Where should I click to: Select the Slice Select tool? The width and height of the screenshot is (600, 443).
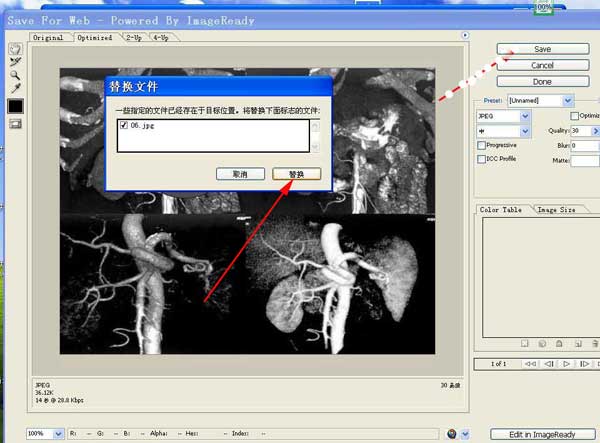[x=15, y=62]
